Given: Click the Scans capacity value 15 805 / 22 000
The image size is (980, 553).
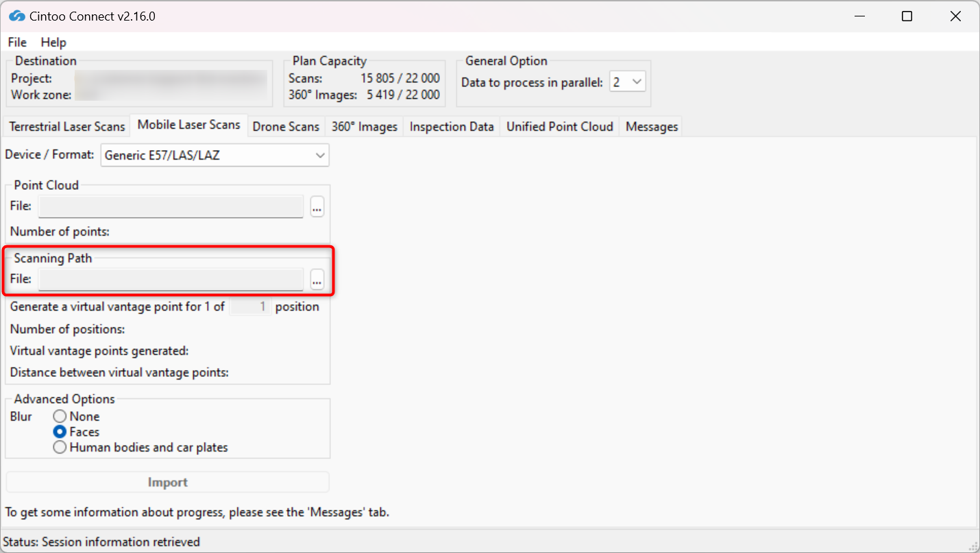Looking at the screenshot, I should click(400, 79).
